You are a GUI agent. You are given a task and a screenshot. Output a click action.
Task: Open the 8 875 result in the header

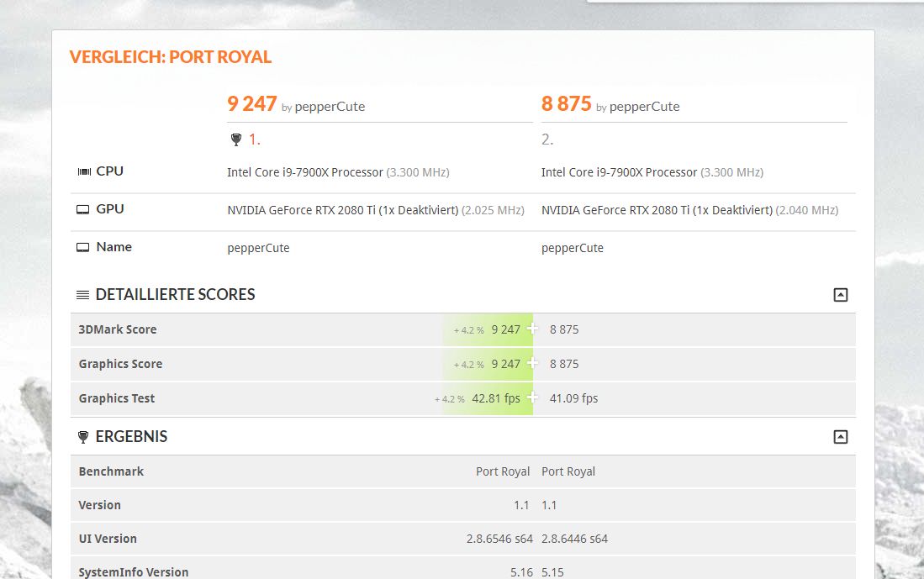point(567,103)
